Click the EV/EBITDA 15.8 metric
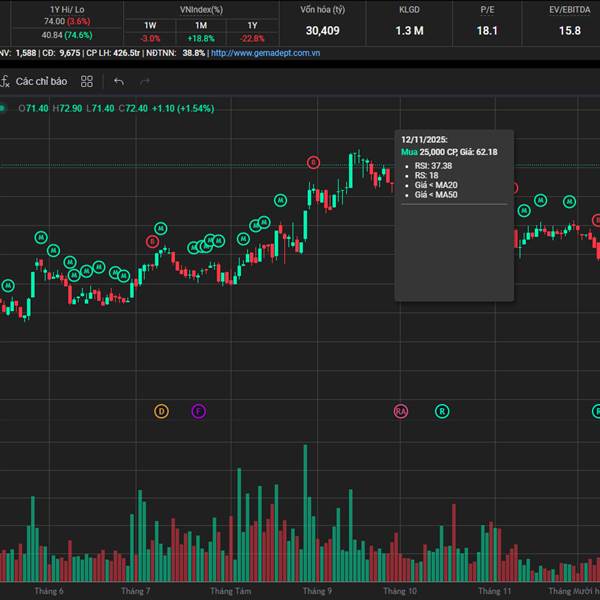Image resolution: width=600 pixels, height=600 pixels. pyautogui.click(x=569, y=30)
